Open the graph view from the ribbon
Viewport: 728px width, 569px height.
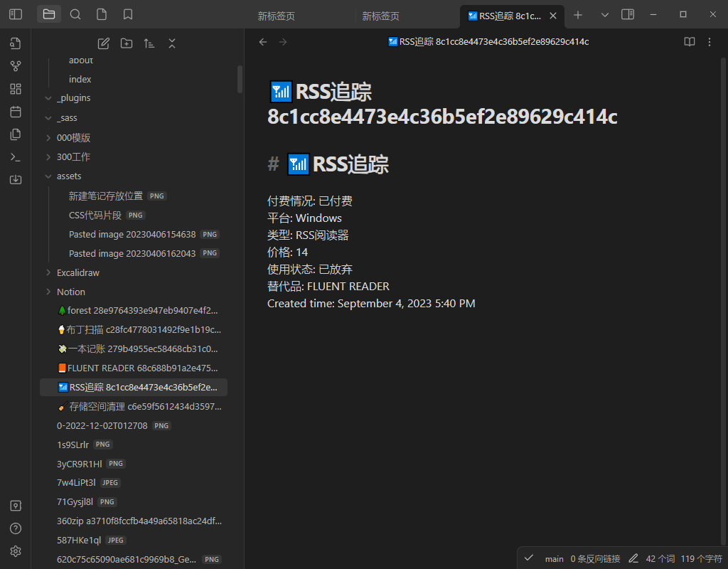click(x=16, y=66)
